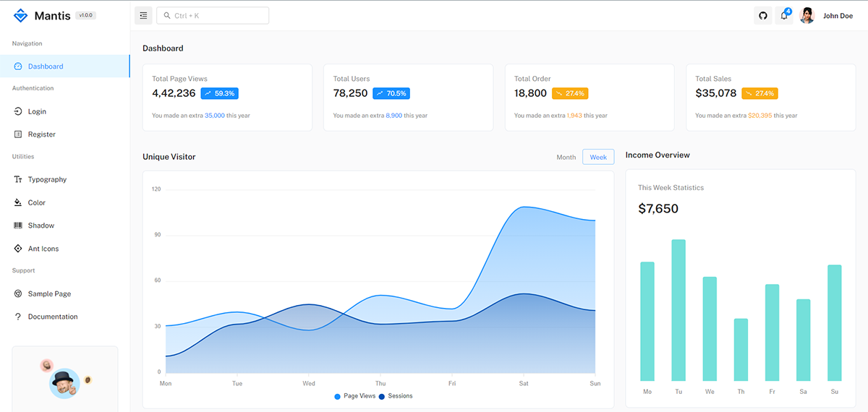The width and height of the screenshot is (868, 412).
Task: Click the 1,943 extra orders text
Action: click(x=574, y=116)
